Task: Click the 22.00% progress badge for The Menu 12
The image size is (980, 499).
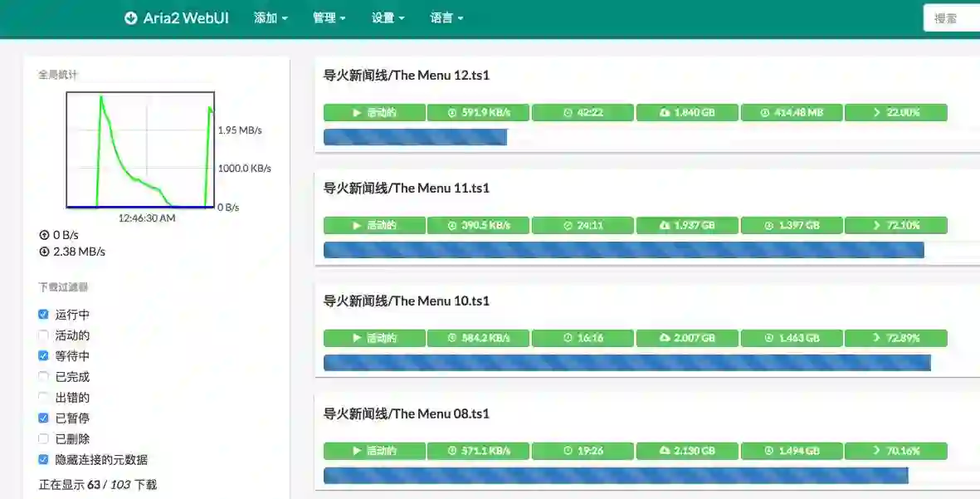Action: [x=895, y=113]
